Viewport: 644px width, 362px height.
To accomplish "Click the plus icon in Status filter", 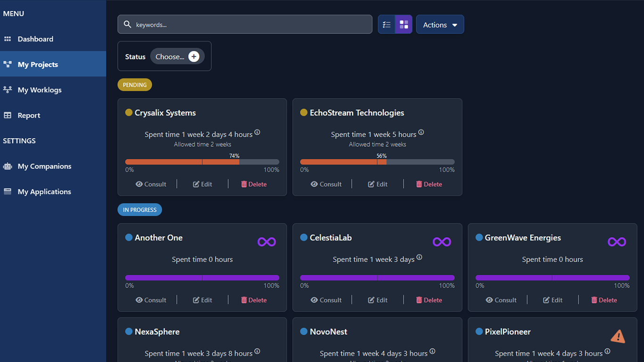I will pos(194,56).
